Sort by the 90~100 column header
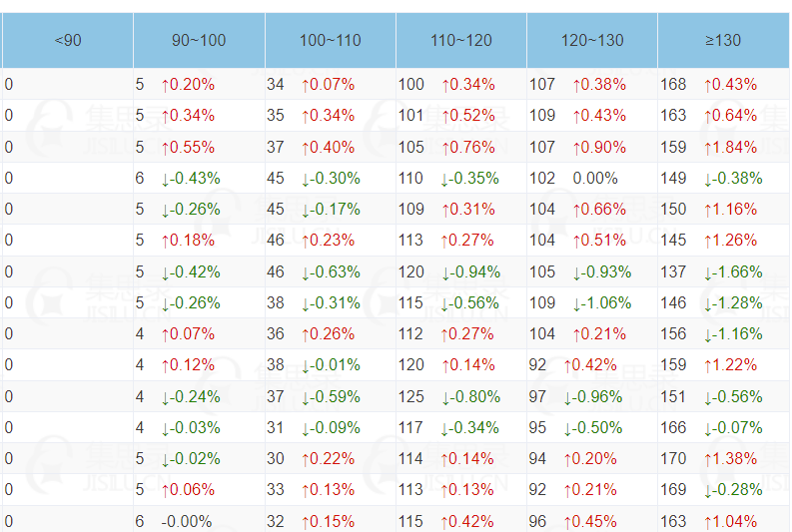 click(199, 40)
